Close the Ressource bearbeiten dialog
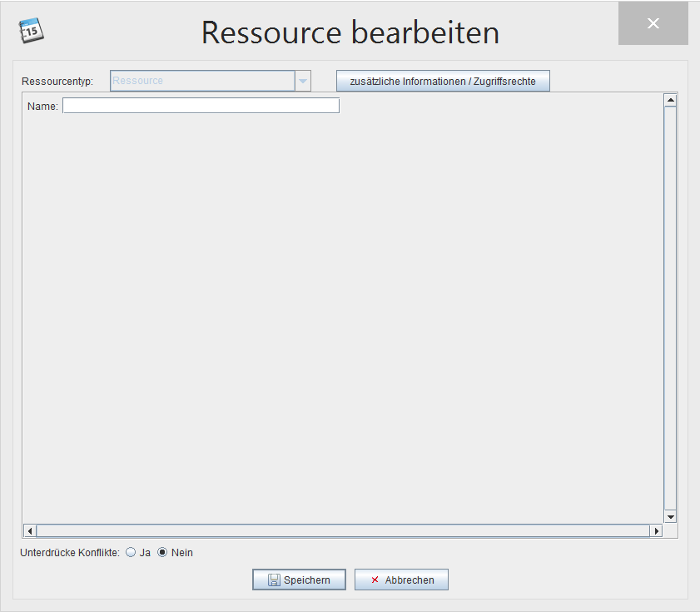 click(x=653, y=23)
